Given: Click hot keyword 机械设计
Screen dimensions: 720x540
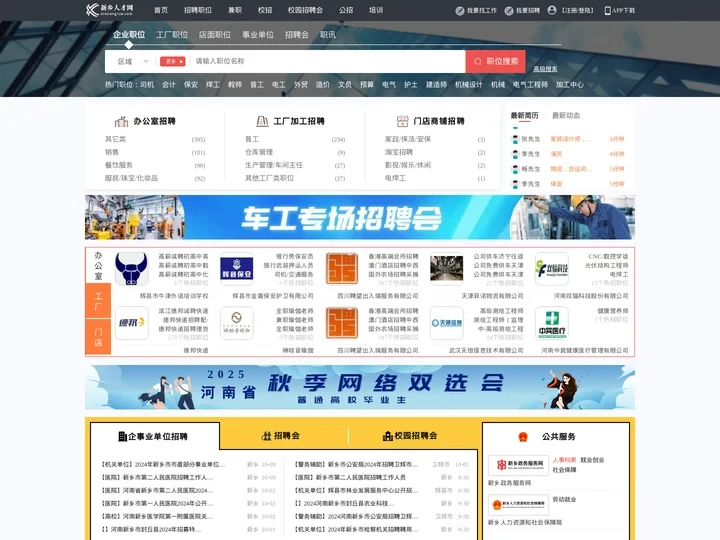Looking at the screenshot, I should (x=468, y=84).
